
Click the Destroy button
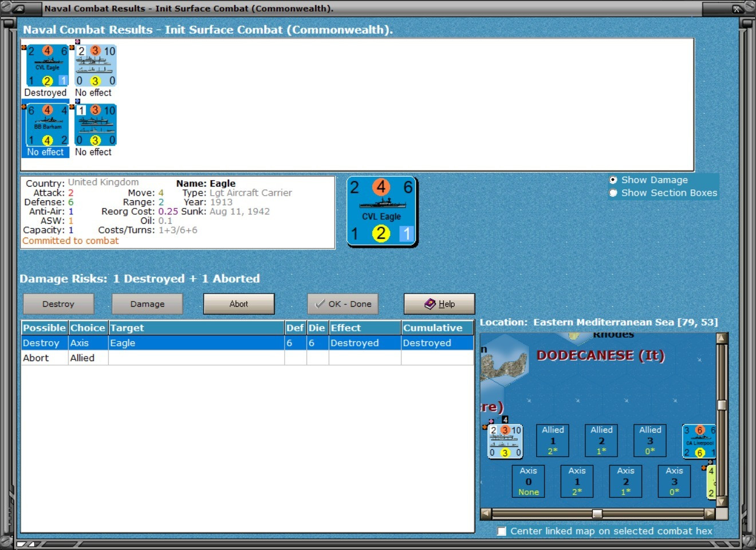[x=58, y=304]
